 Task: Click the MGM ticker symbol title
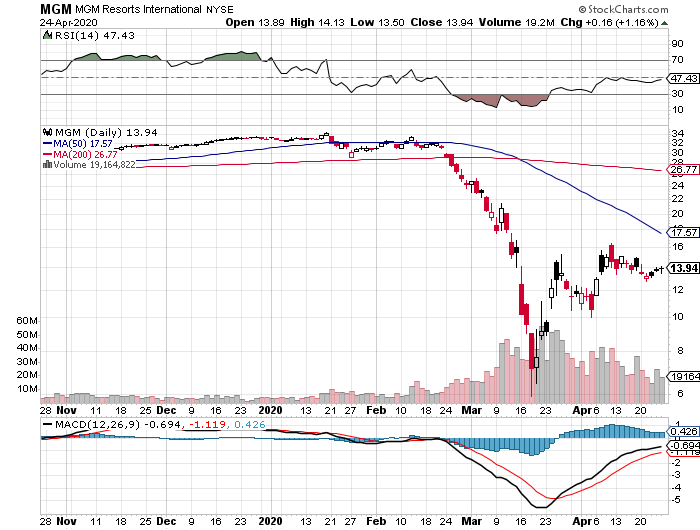[56, 9]
